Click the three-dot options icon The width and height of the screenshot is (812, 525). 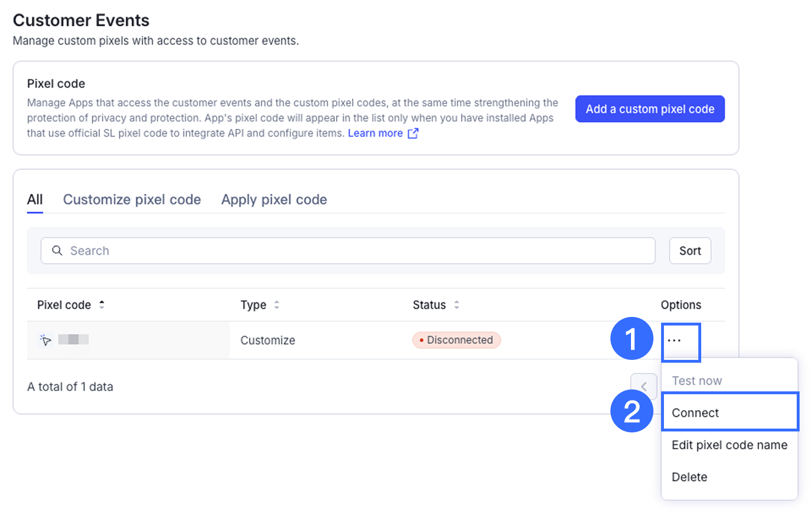pos(674,341)
